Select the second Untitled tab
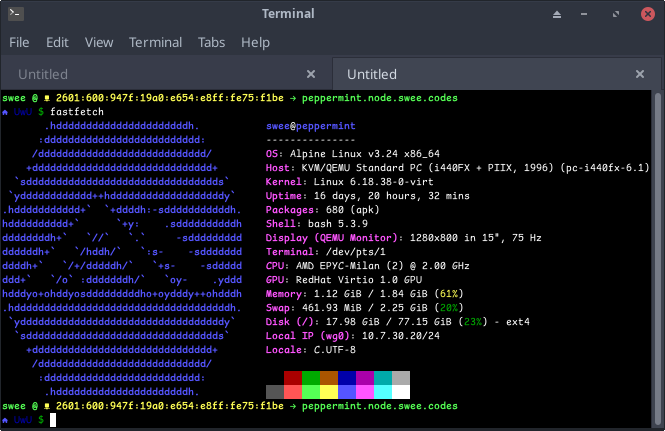 [x=497, y=74]
